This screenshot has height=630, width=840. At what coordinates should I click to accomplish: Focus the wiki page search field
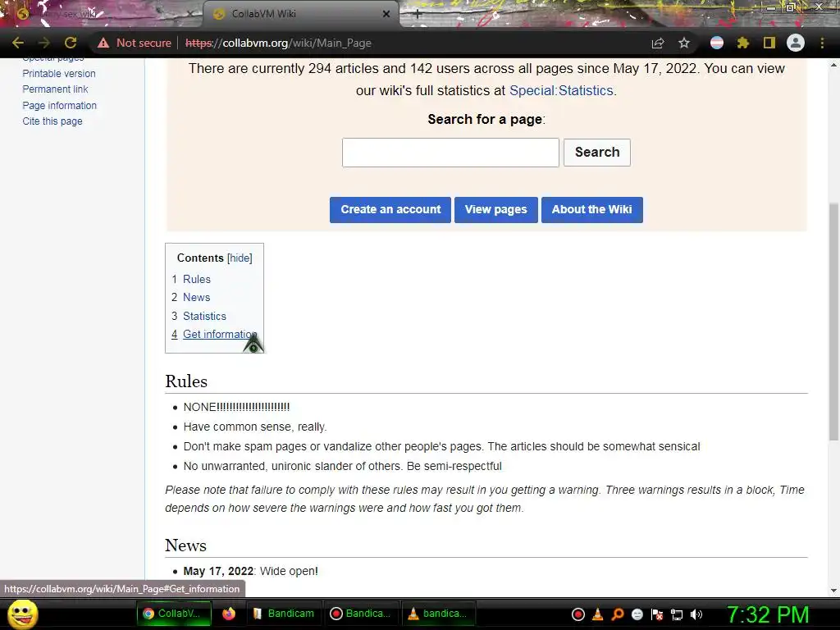(450, 153)
